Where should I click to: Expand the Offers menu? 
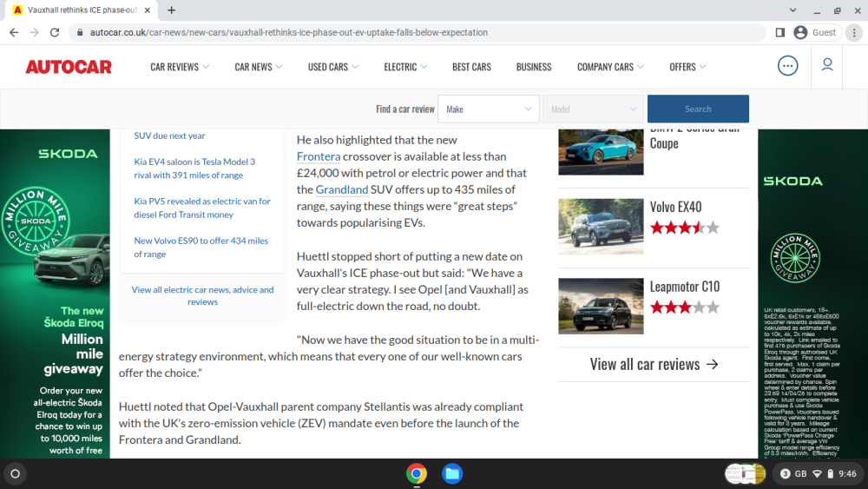(687, 67)
